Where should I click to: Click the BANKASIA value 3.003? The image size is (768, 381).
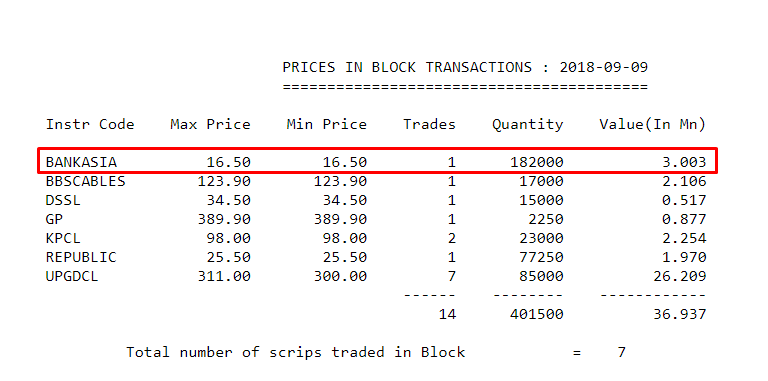[684, 162]
